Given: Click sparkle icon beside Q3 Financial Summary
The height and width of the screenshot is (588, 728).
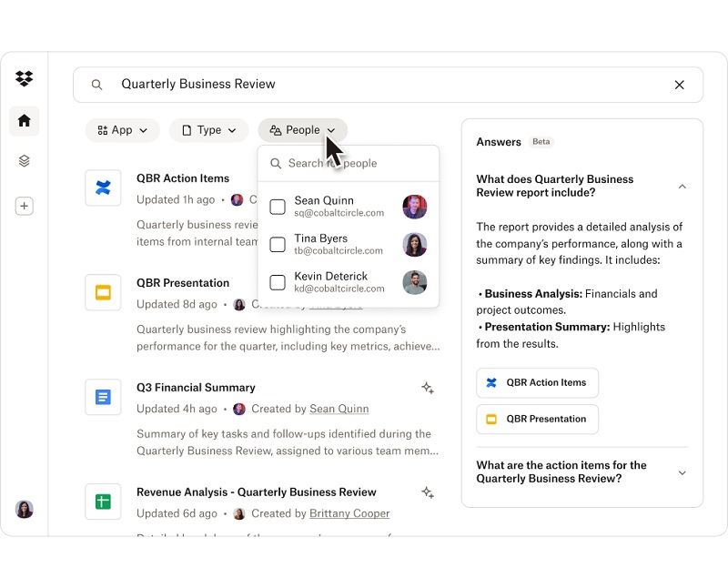Looking at the screenshot, I should click(x=428, y=388).
